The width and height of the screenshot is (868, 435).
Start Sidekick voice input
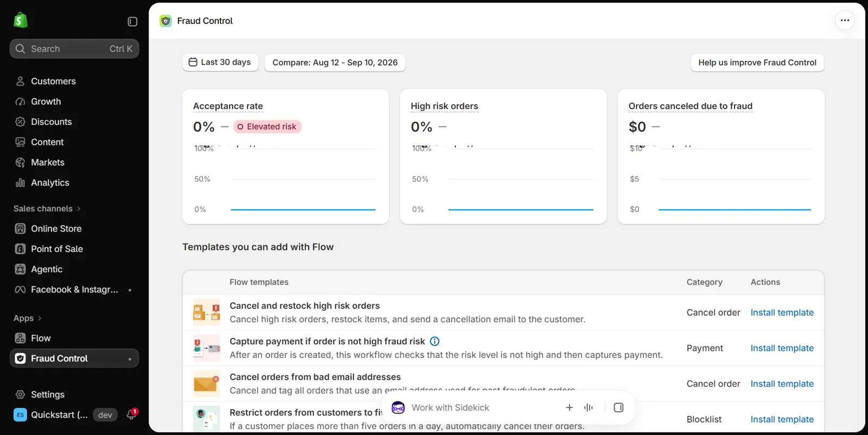(x=589, y=407)
